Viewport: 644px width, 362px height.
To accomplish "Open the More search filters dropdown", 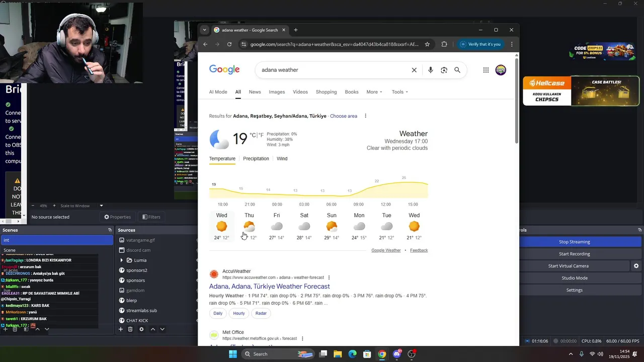I will coord(374,92).
